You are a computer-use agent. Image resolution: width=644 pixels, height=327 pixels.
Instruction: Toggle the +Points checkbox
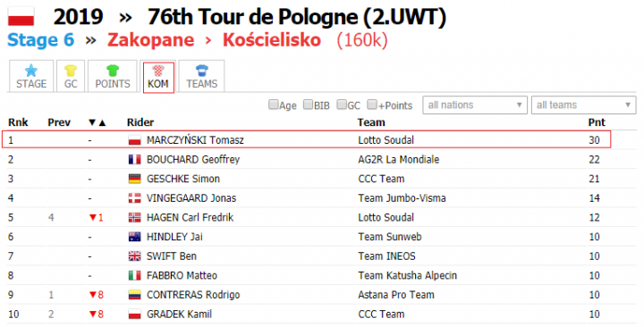(372, 105)
